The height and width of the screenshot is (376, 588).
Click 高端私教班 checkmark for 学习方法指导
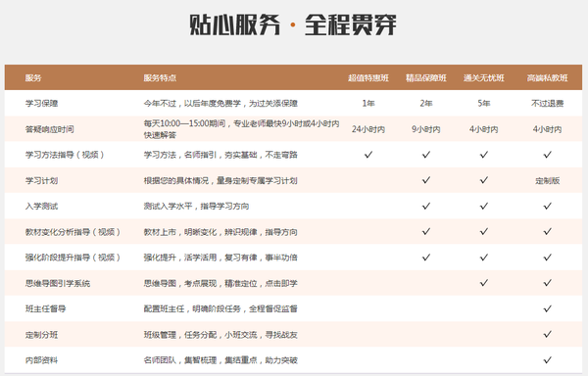pos(548,155)
